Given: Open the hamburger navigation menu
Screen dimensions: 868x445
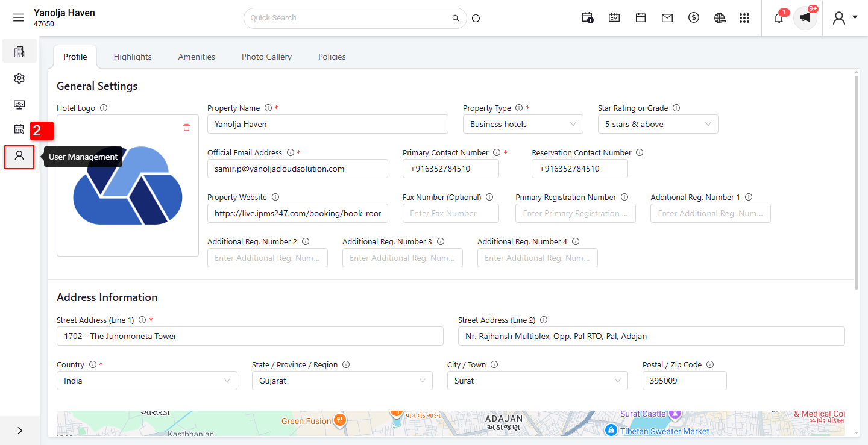Looking at the screenshot, I should pos(19,18).
